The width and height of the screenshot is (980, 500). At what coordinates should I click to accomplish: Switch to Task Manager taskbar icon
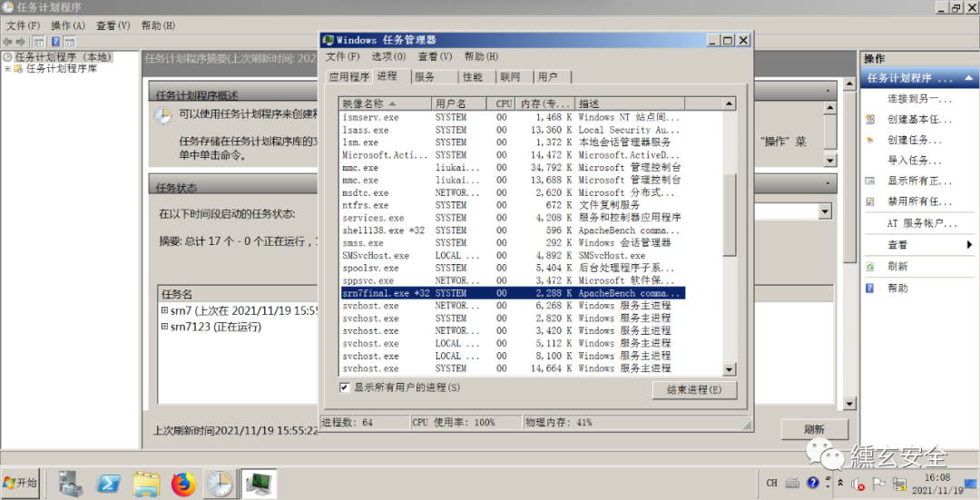258,484
